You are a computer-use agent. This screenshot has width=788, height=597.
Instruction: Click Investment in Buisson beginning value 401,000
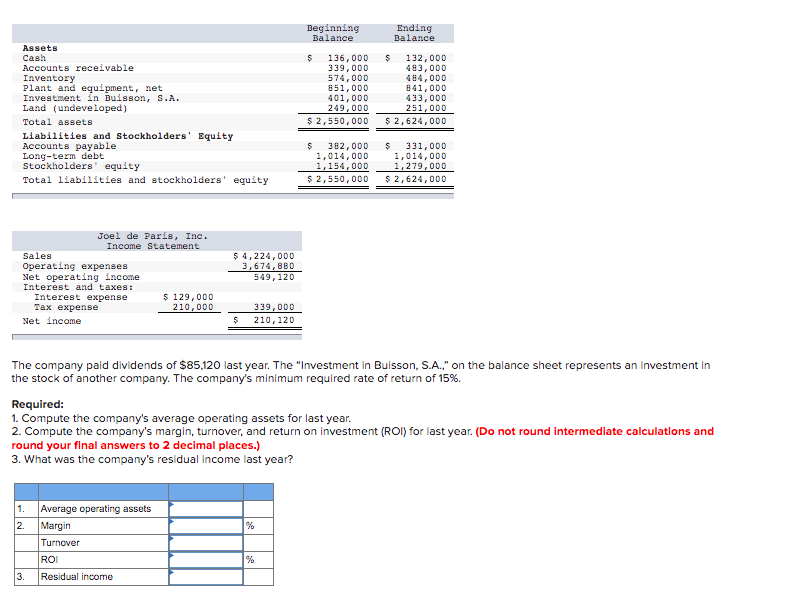coord(348,98)
